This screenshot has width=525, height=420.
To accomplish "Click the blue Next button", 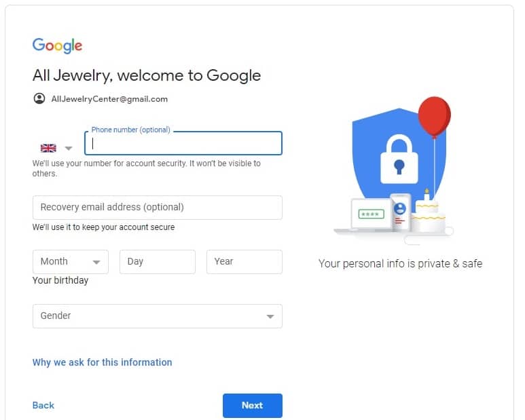I will pyautogui.click(x=253, y=406).
